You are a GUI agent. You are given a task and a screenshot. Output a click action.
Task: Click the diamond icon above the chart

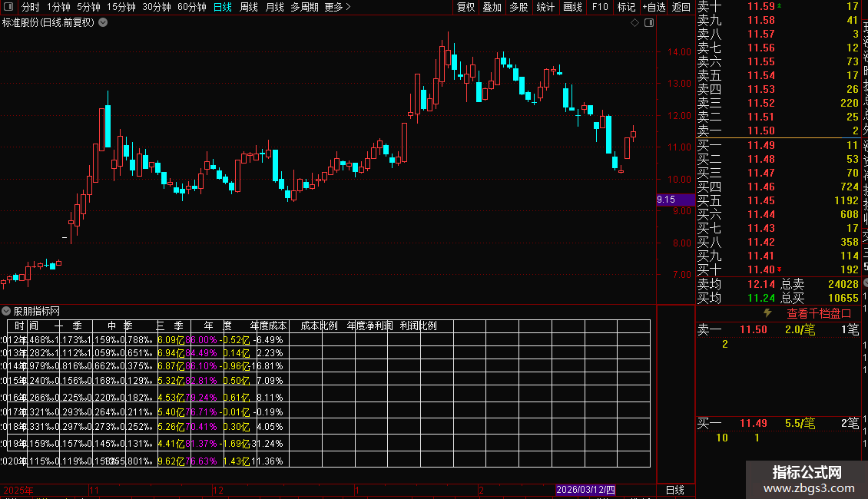[x=635, y=23]
